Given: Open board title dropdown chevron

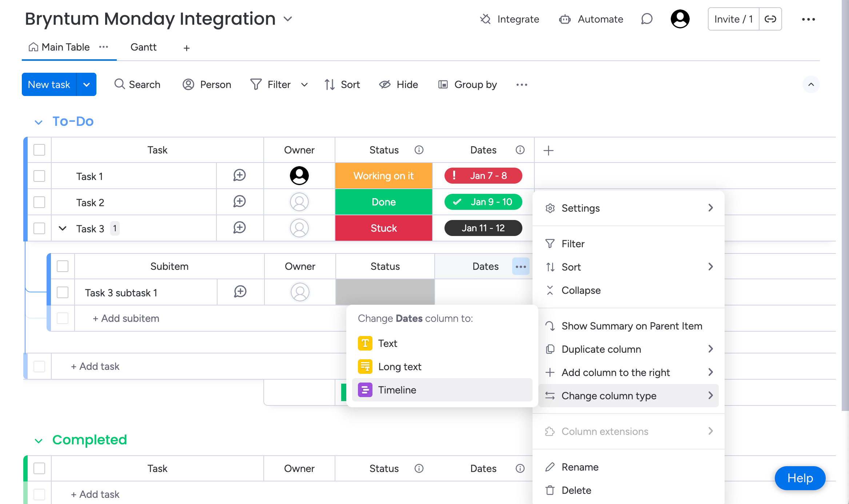Looking at the screenshot, I should [288, 19].
